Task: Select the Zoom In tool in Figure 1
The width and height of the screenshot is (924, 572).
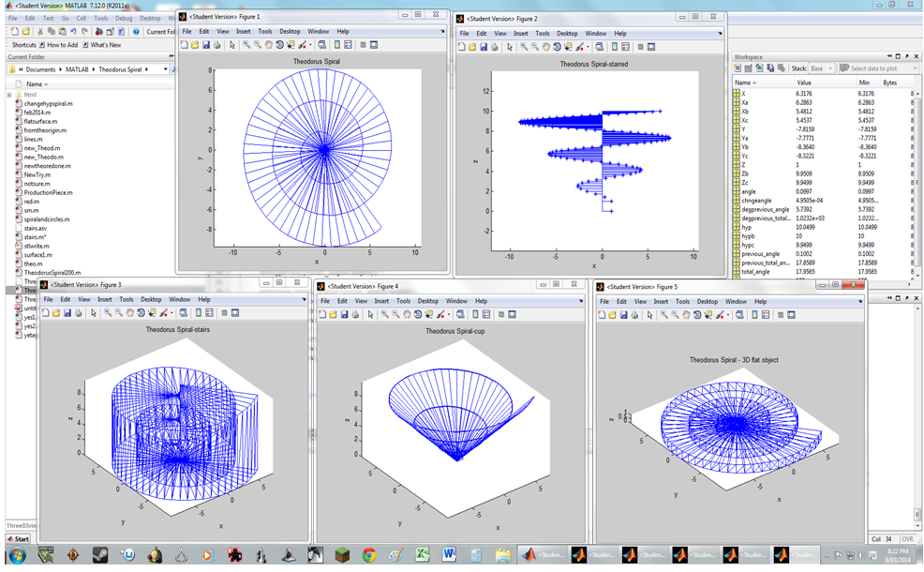Action: 246,45
